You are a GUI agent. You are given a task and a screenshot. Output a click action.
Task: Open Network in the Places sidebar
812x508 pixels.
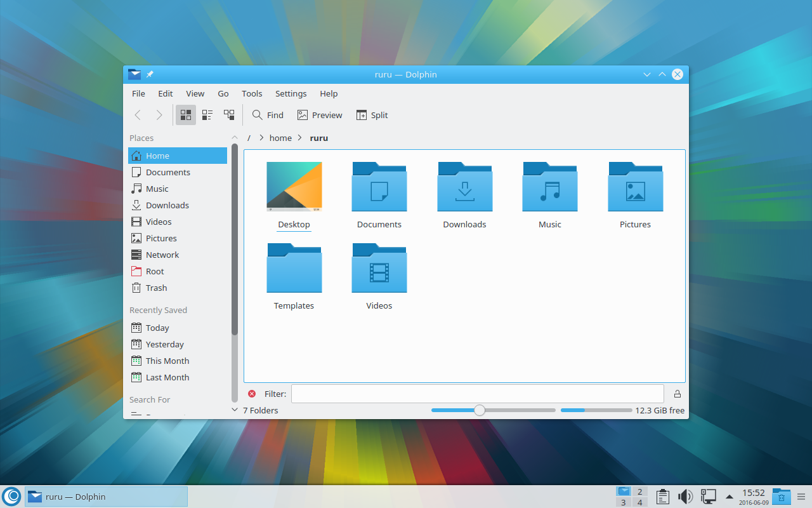coord(162,255)
